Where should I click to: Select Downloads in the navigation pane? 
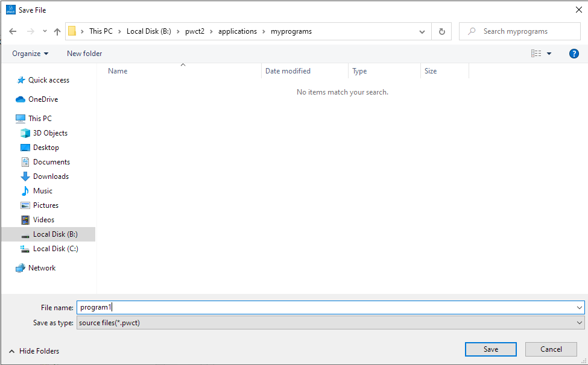click(51, 176)
